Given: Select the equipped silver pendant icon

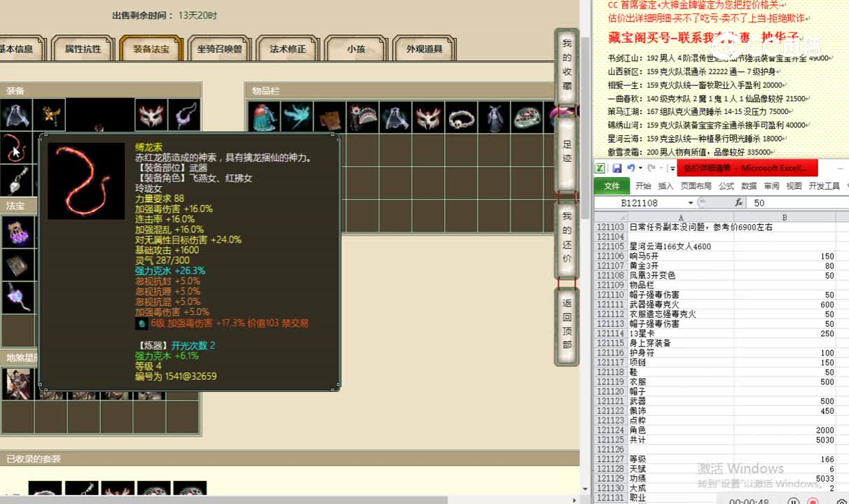Looking at the screenshot, I should click(16, 181).
